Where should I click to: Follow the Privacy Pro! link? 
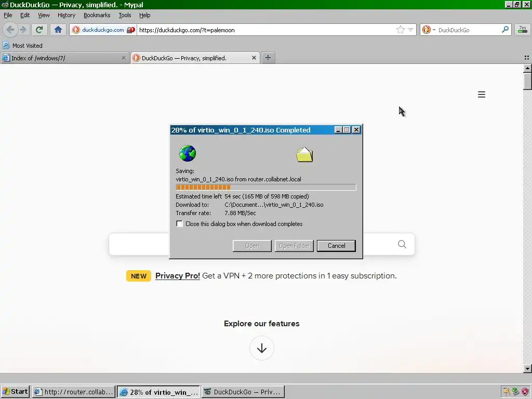pos(178,276)
